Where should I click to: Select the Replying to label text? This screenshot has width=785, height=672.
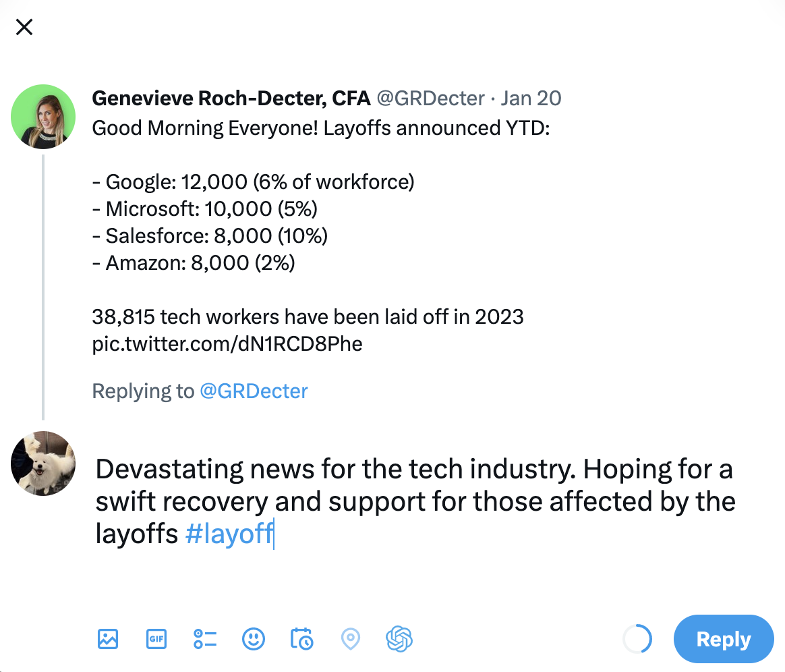pyautogui.click(x=142, y=391)
